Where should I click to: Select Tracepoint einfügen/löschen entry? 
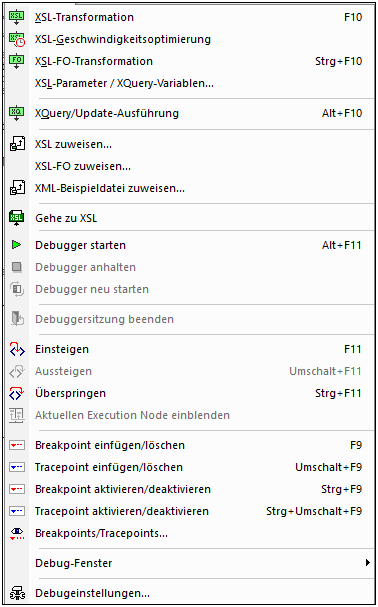[x=191, y=467]
